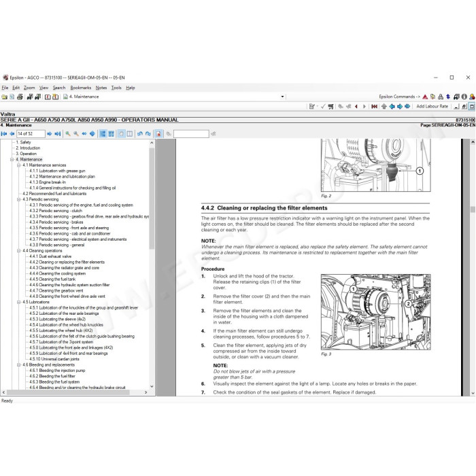The image size is (476, 476).
Task: Click the checkmark toolbar icon
Action: pyautogui.click(x=323, y=107)
